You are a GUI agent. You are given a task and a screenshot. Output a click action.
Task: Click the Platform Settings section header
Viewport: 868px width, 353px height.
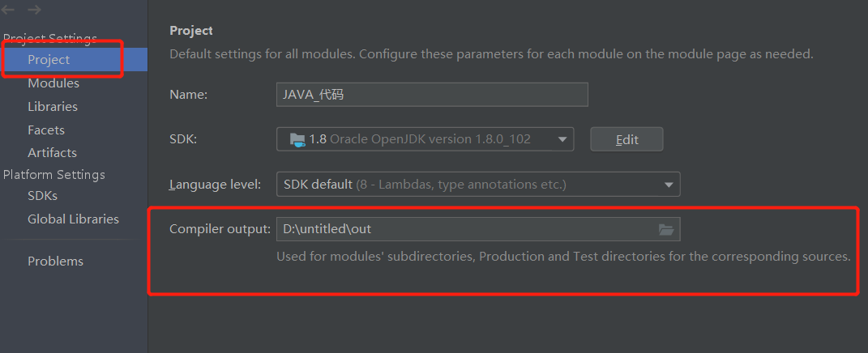(x=54, y=175)
